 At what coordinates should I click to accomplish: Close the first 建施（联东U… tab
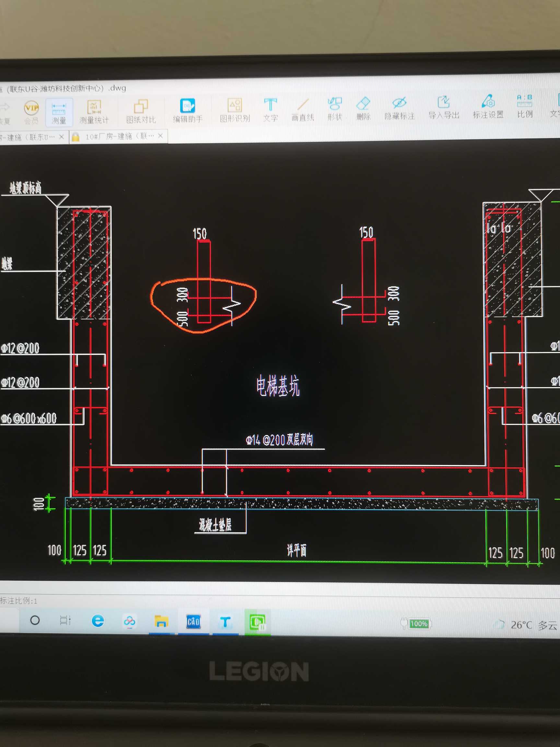[62, 137]
